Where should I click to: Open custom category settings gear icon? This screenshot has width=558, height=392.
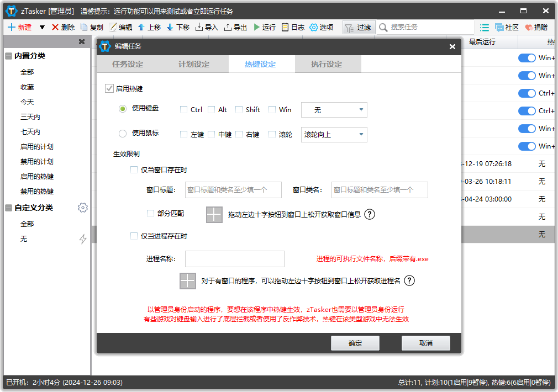(x=83, y=208)
